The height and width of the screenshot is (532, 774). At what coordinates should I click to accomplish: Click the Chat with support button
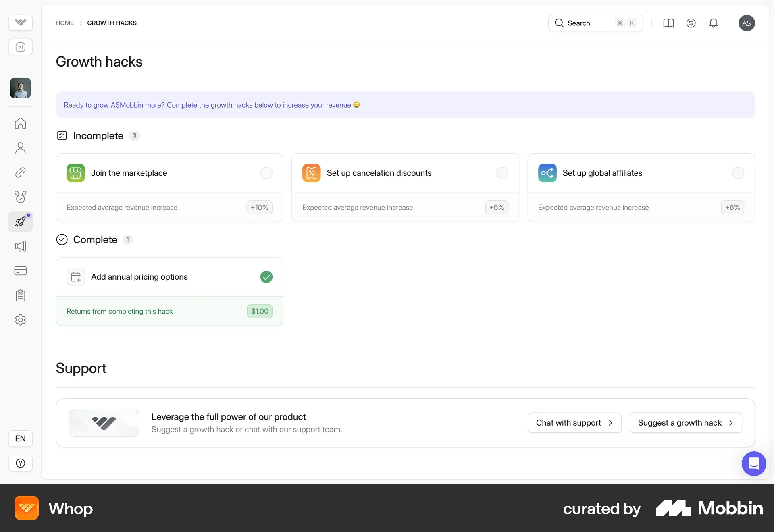[574, 423]
